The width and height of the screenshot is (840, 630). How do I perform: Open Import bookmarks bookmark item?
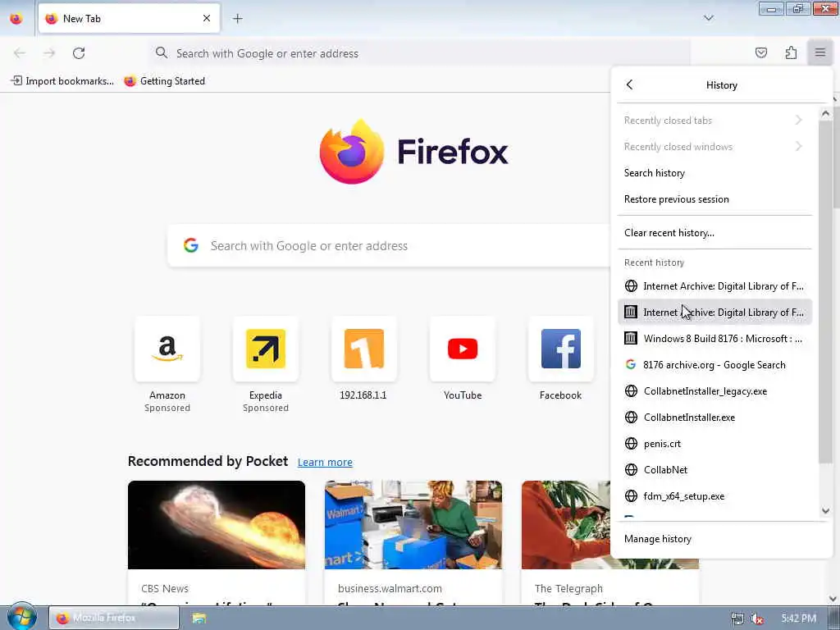(62, 81)
